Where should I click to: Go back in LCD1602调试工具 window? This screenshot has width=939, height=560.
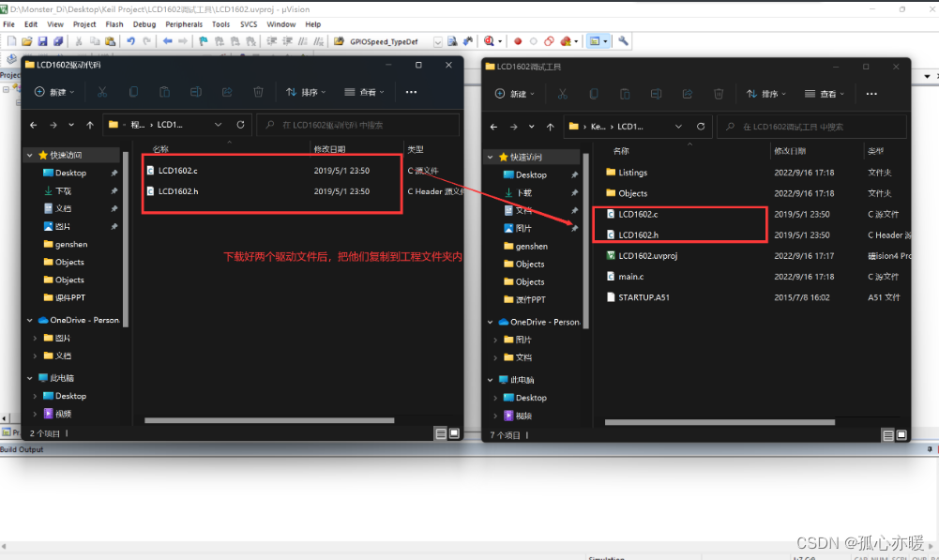(493, 127)
